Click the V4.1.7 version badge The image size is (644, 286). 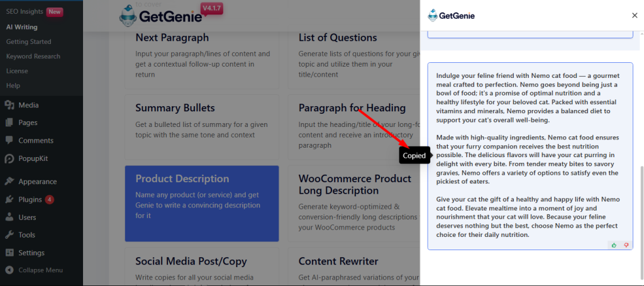[212, 8]
